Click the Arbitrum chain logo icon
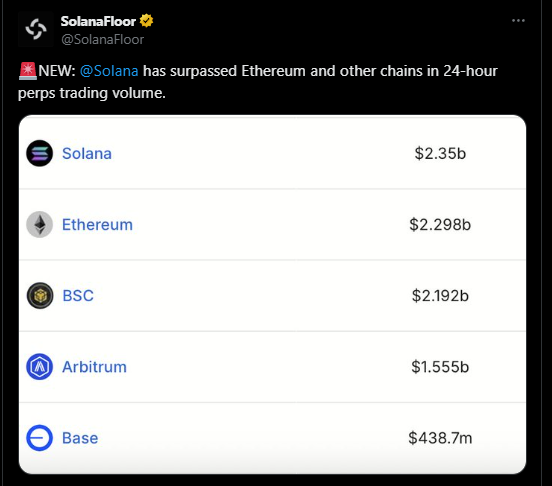Image resolution: width=552 pixels, height=486 pixels. point(40,367)
